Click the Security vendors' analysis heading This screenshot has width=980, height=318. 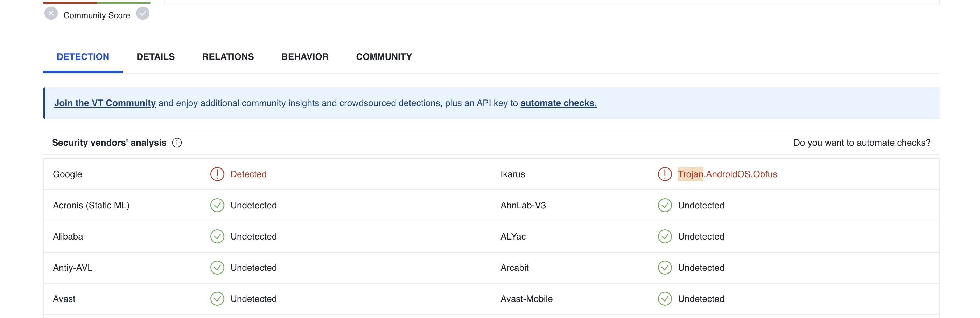[109, 143]
